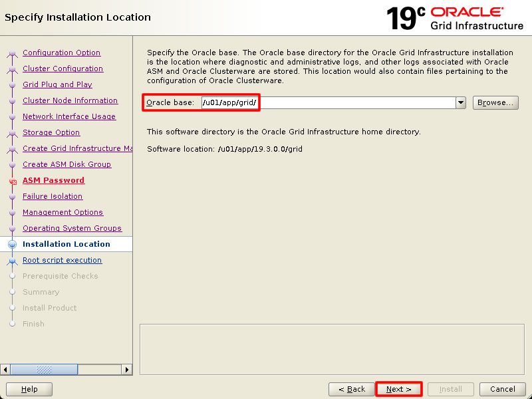Open the Root script execution step

tap(62, 260)
